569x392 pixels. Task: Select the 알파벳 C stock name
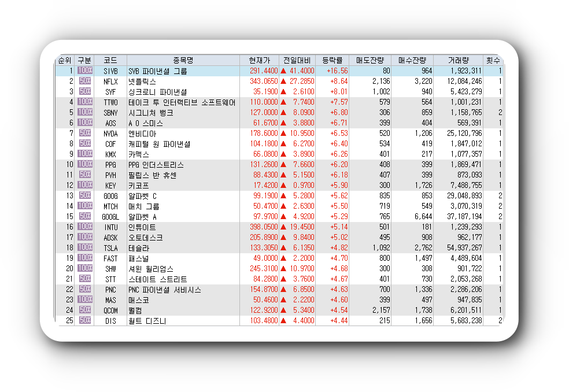pos(142,196)
